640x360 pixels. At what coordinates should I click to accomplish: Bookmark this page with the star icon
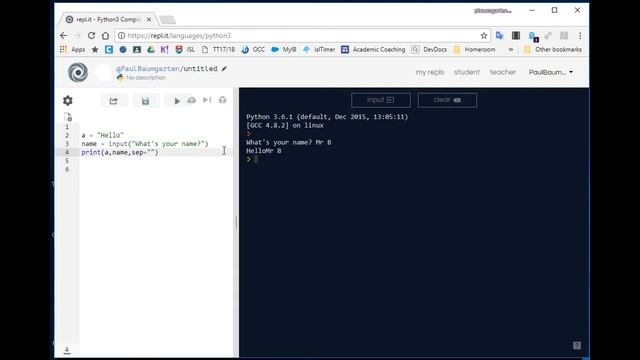coord(484,36)
